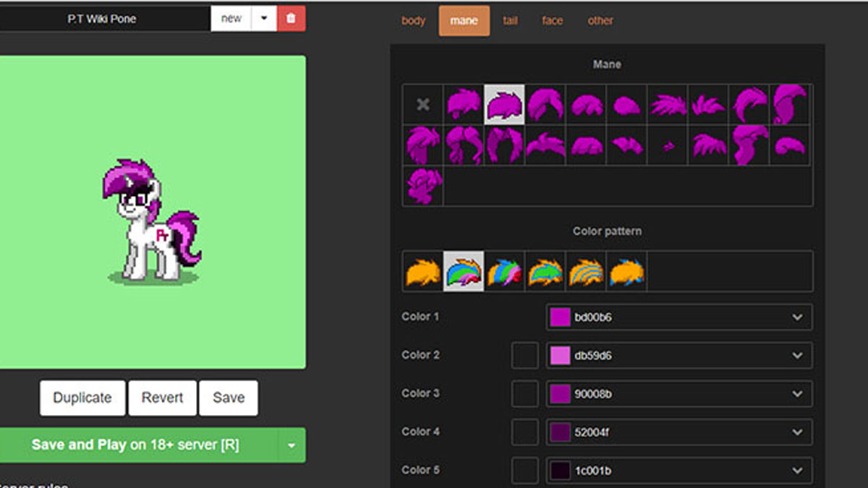Image resolution: width=868 pixels, height=488 pixels.
Task: Switch to the body tab
Action: (413, 21)
